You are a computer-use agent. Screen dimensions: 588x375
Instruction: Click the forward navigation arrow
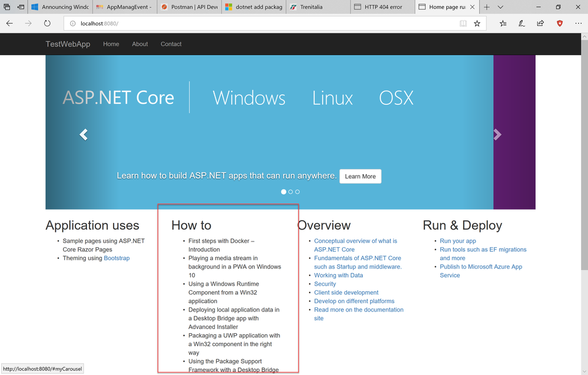click(28, 23)
